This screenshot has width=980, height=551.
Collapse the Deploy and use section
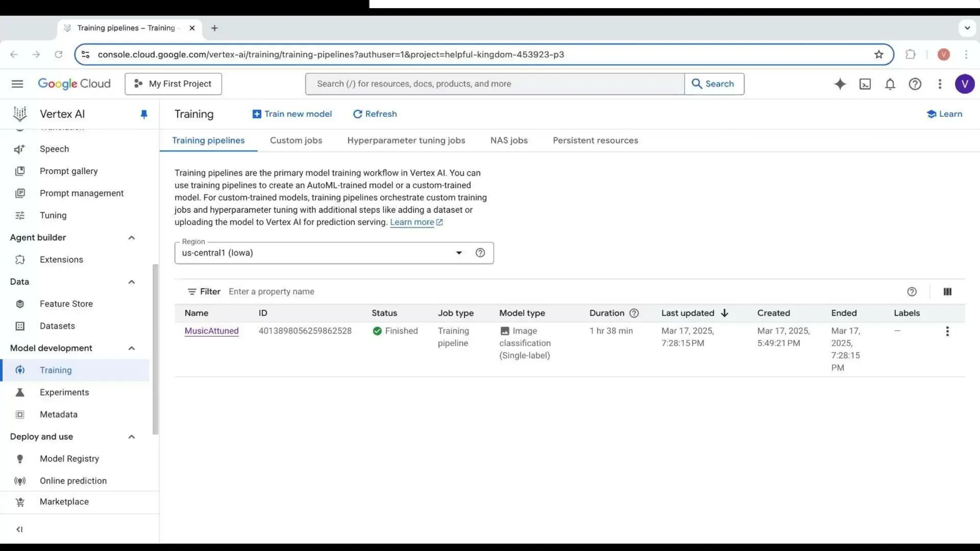click(x=132, y=437)
